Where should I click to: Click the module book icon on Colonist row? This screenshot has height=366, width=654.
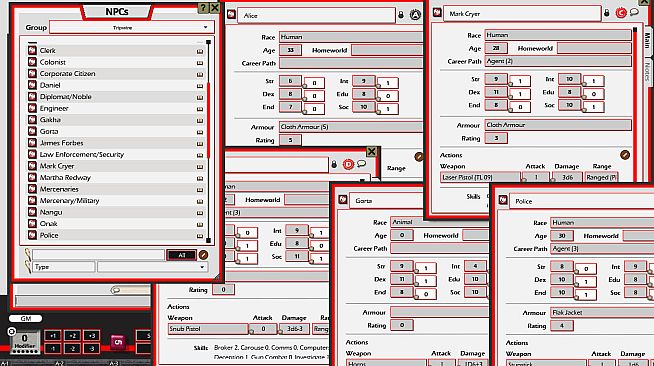(200, 63)
